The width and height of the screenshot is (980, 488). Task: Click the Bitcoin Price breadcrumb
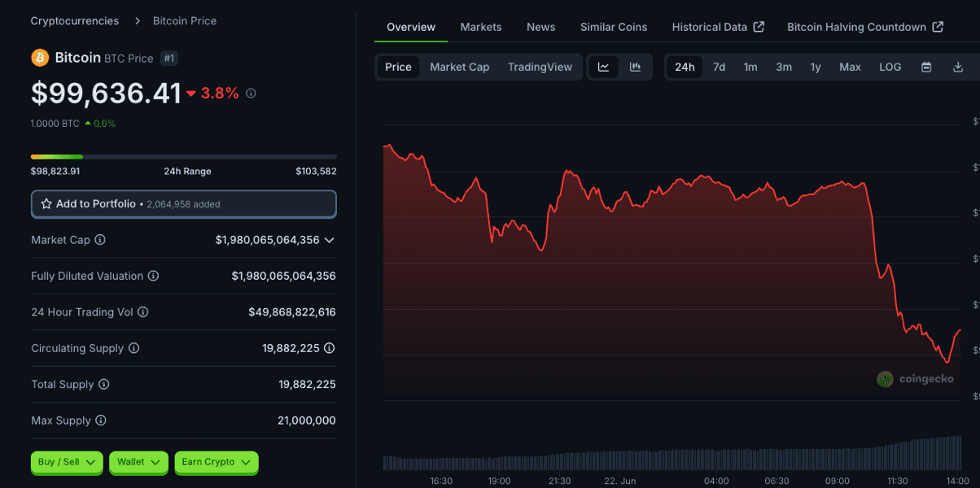pos(185,21)
